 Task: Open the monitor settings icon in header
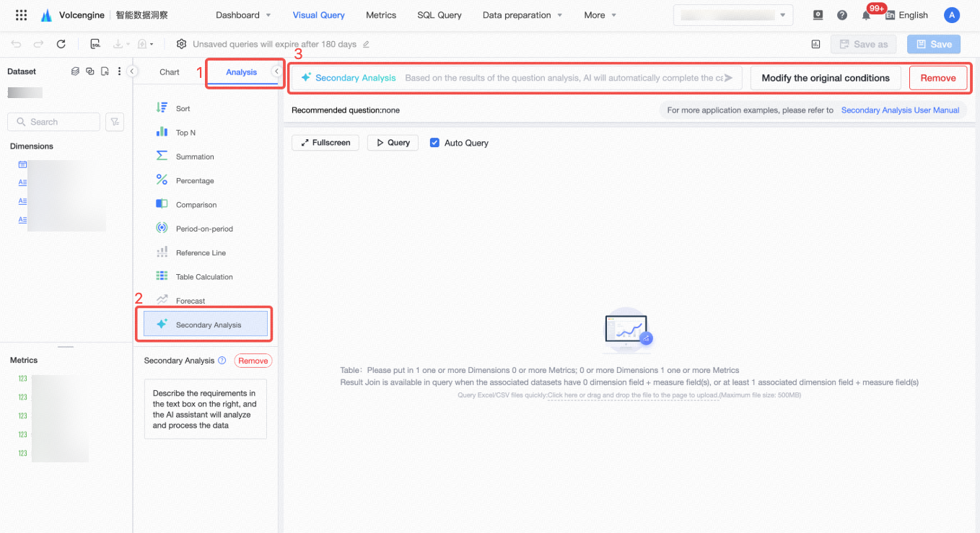(818, 15)
